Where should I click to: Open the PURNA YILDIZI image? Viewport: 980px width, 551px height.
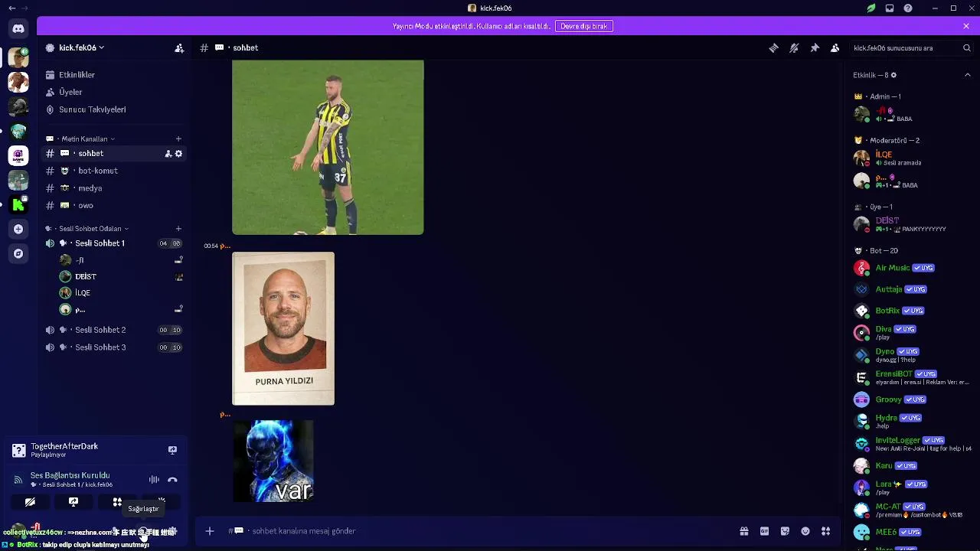pyautogui.click(x=283, y=328)
